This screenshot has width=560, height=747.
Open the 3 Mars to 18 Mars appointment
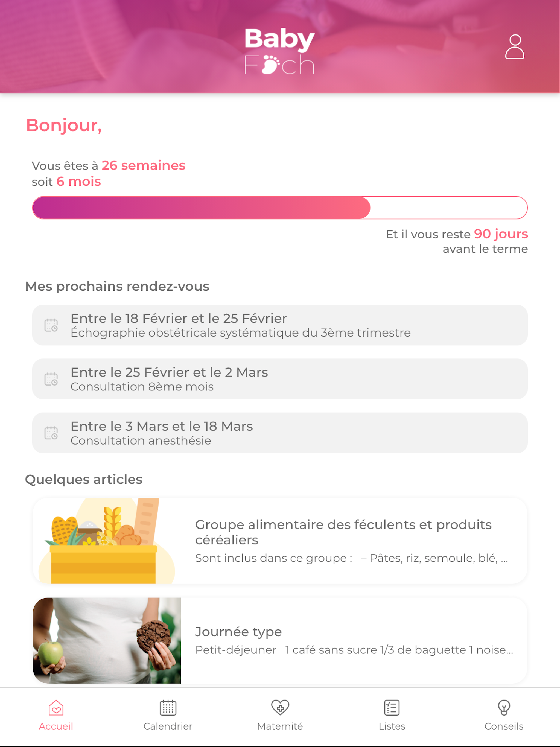pos(280,433)
